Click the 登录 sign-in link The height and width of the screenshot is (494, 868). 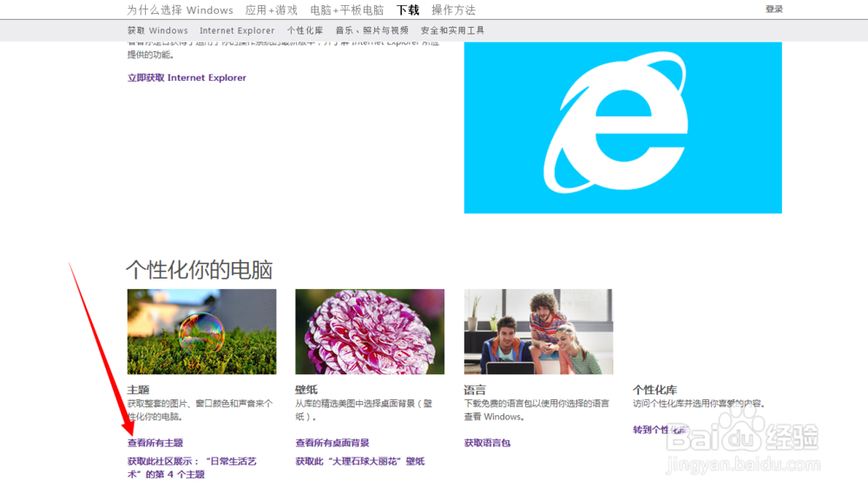[774, 9]
